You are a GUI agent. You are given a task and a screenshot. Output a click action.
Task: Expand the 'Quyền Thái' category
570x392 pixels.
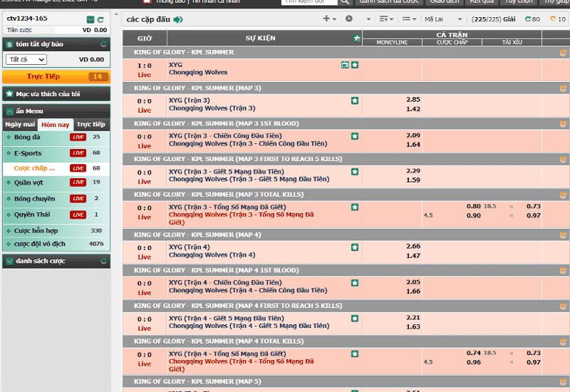[32, 215]
